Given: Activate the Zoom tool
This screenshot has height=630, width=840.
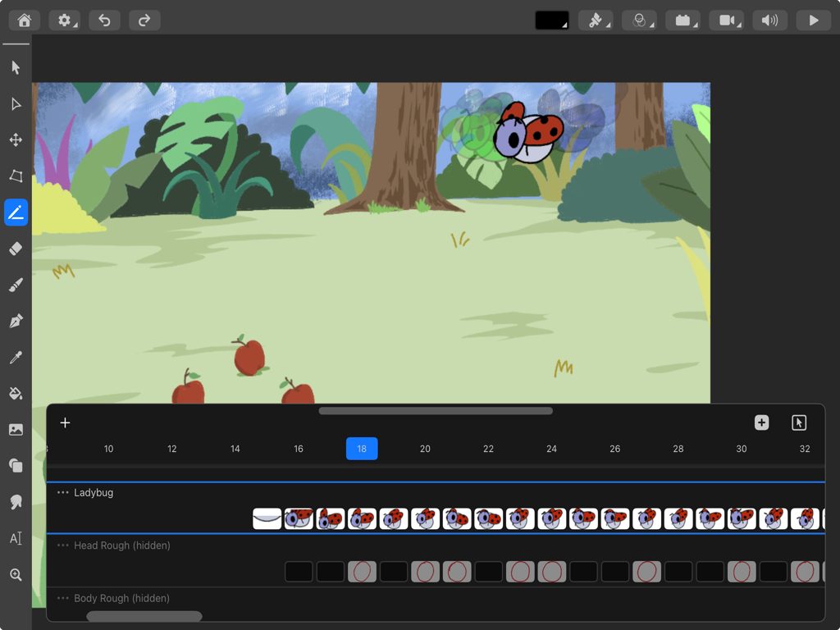Looking at the screenshot, I should point(15,573).
